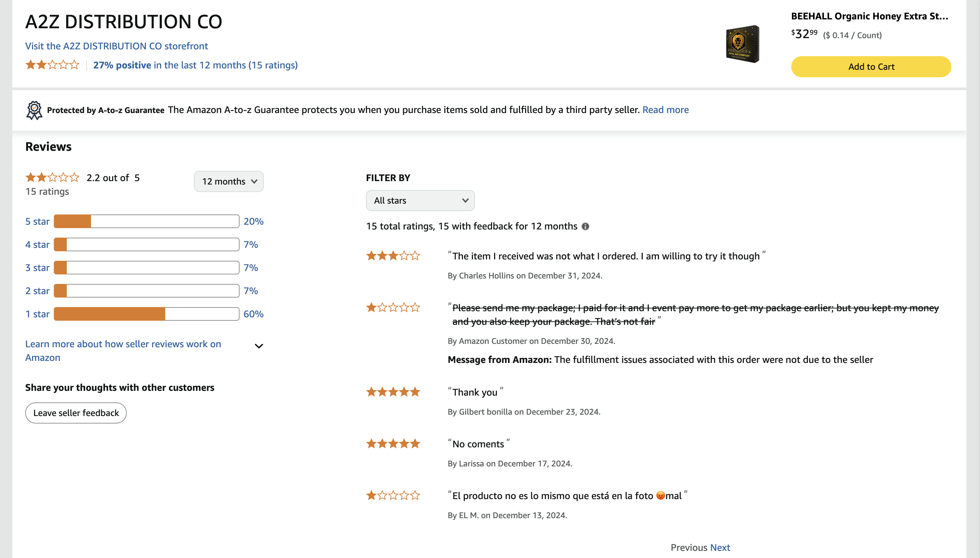This screenshot has height=558, width=980.
Task: Click Leave seller feedback button
Action: 76,413
